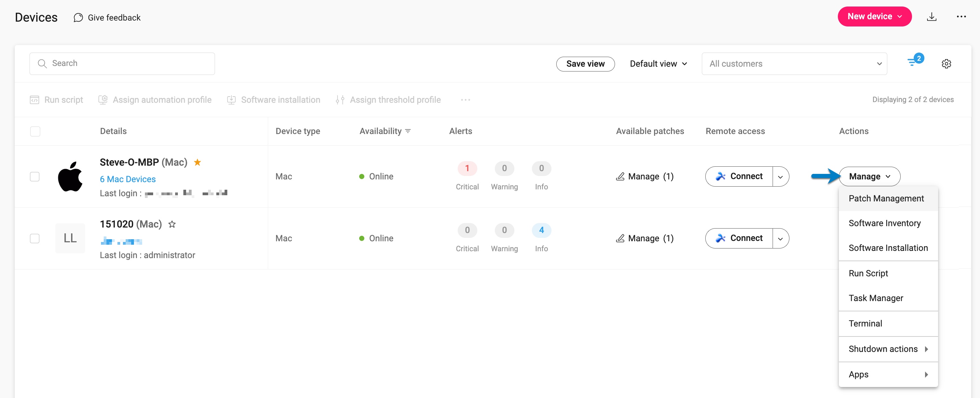Open the Default view dropdown
980x398 pixels.
click(658, 64)
